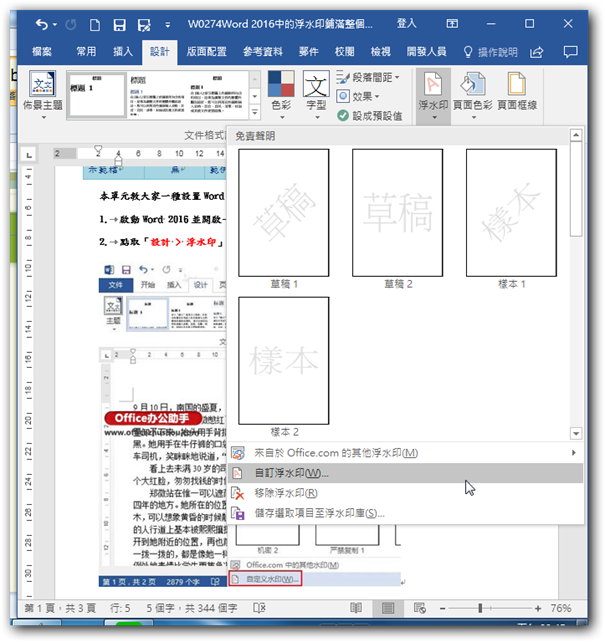Open the 段落間距 paragraph spacing dropdown
The width and height of the screenshot is (605, 642).
point(368,77)
